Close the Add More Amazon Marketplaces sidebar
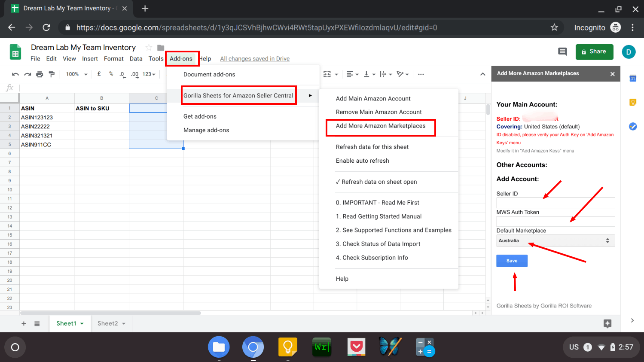The image size is (644, 362). (x=612, y=74)
